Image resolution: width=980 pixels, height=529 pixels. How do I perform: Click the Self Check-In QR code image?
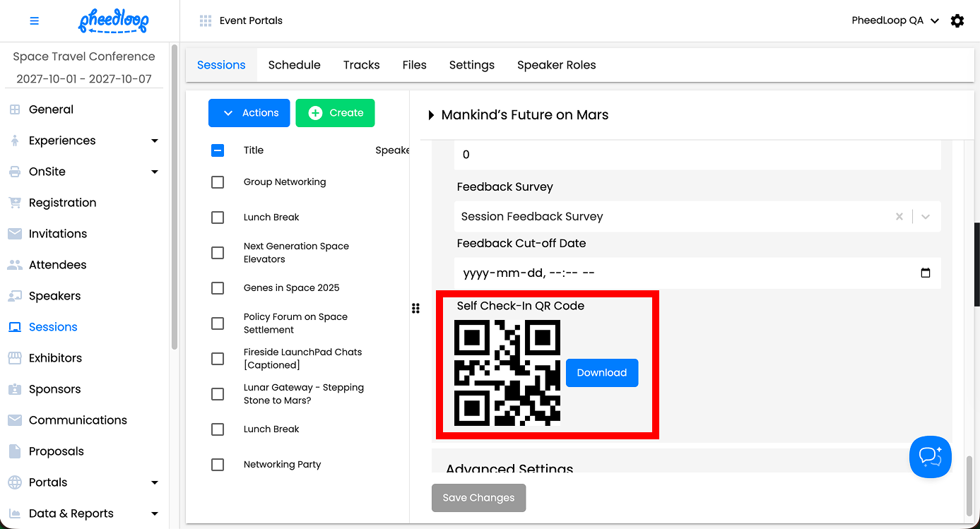coord(507,373)
